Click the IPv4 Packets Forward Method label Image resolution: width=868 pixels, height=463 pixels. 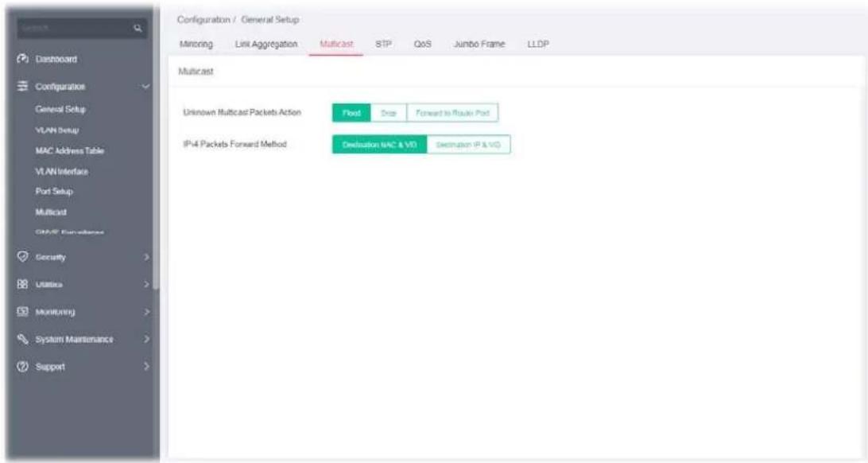click(234, 144)
